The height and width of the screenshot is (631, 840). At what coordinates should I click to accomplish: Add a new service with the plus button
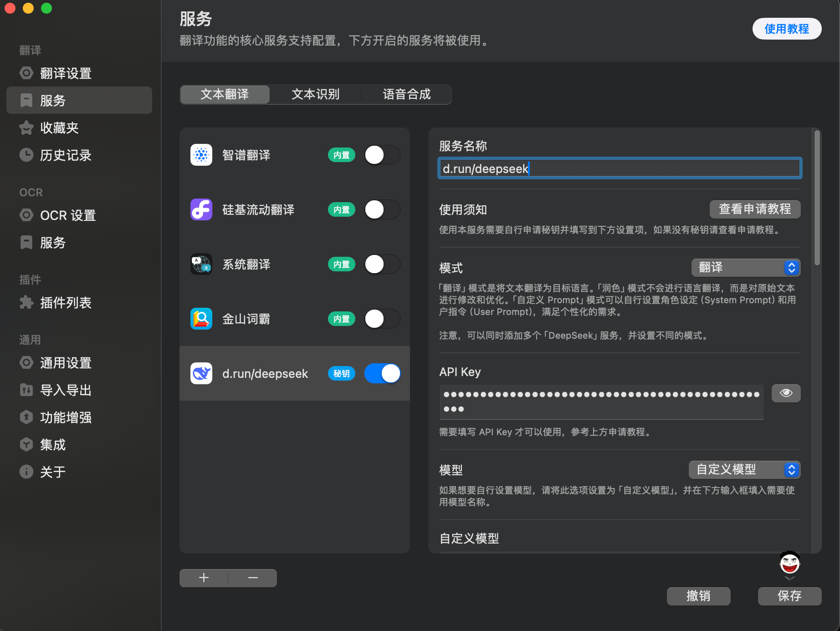point(203,577)
